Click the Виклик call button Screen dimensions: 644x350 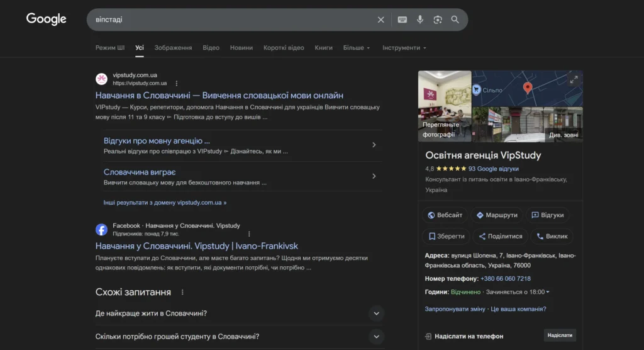point(552,237)
